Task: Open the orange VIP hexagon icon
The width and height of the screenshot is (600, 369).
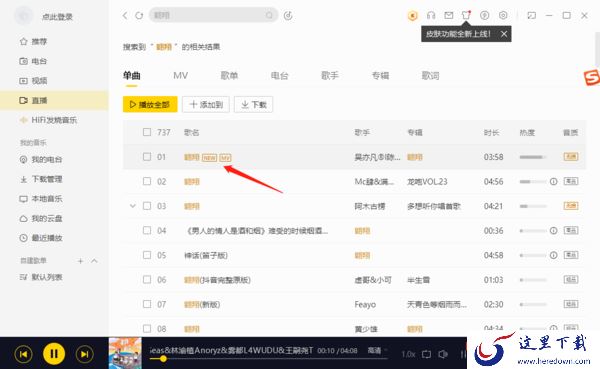Action: coord(412,16)
